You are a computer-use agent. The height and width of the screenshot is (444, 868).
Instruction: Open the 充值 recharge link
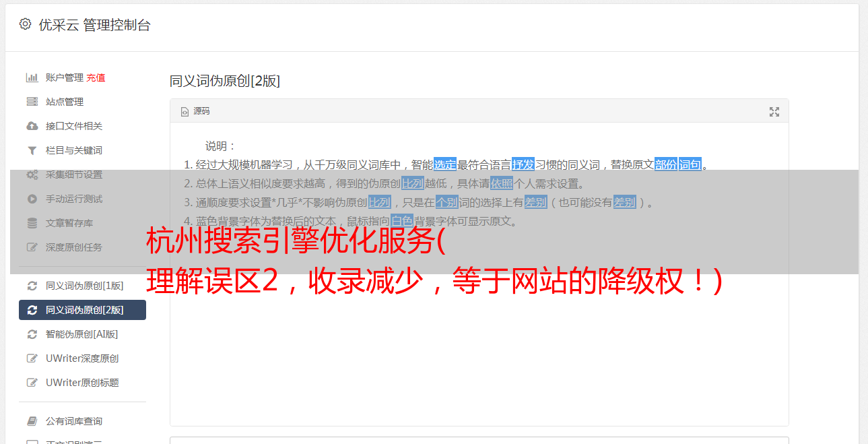tap(96, 77)
